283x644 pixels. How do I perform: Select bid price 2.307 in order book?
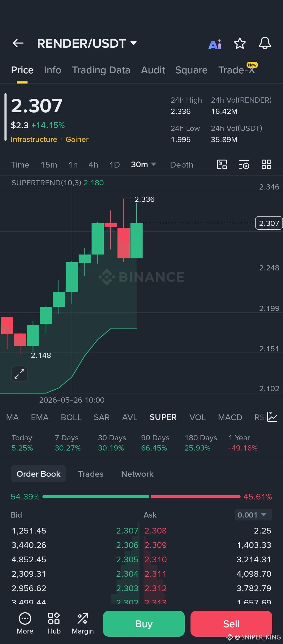pyautogui.click(x=127, y=531)
